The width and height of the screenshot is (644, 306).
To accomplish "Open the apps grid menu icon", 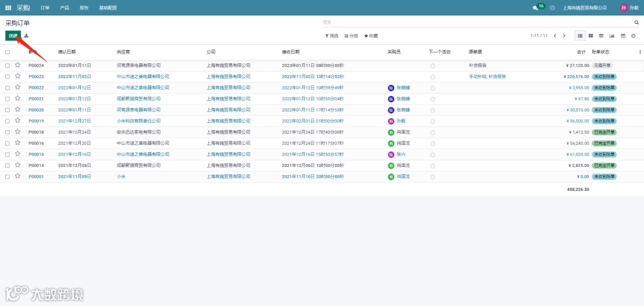I will point(8,8).
